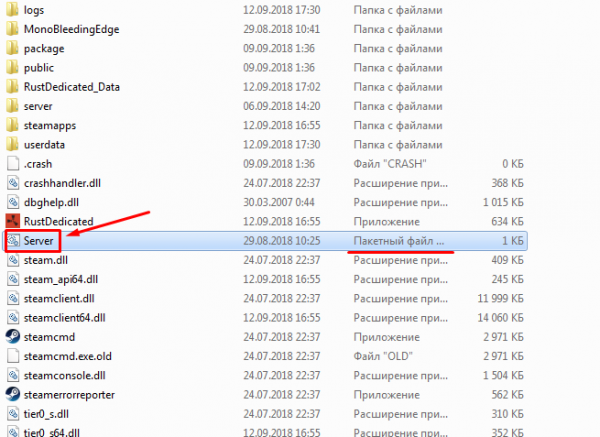Click the date 29.08.2018 10:25
This screenshot has height=437, width=600.
click(282, 241)
